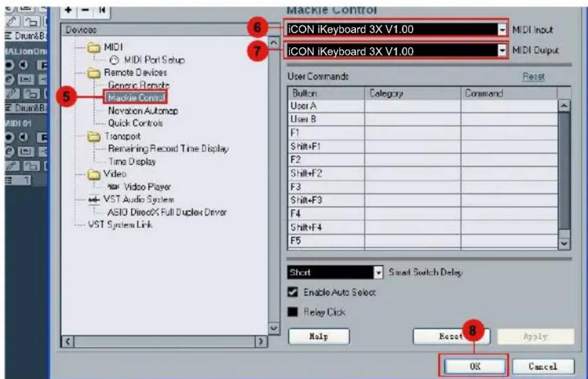Screen dimensions: 588x379
Task: Click lanes icon beside 'e' on HALionOne track
Action: tap(26, 79)
